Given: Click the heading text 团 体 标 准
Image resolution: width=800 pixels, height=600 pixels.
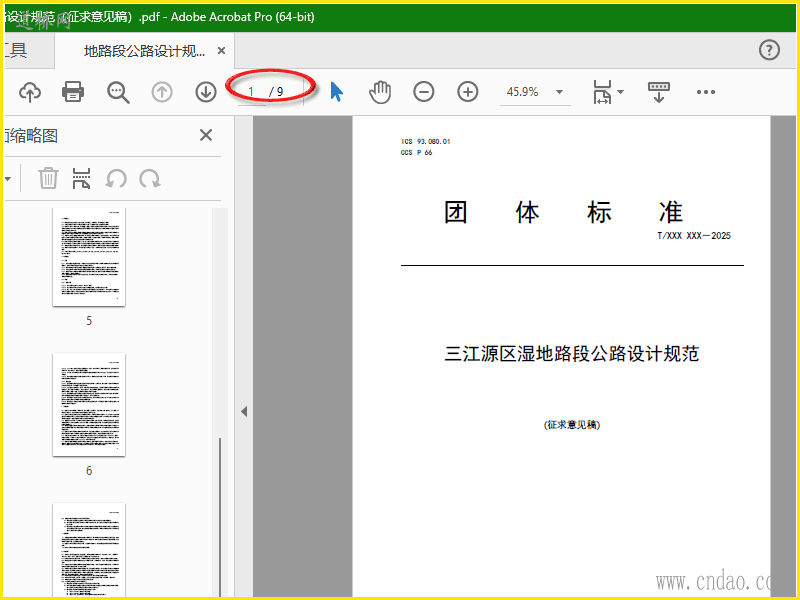Looking at the screenshot, I should pyautogui.click(x=563, y=212).
